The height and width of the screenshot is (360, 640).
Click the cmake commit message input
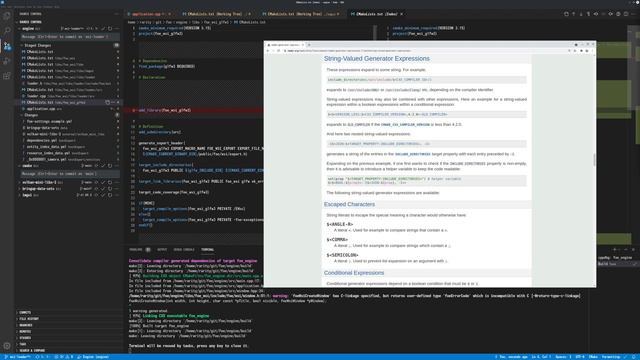pos(69,174)
